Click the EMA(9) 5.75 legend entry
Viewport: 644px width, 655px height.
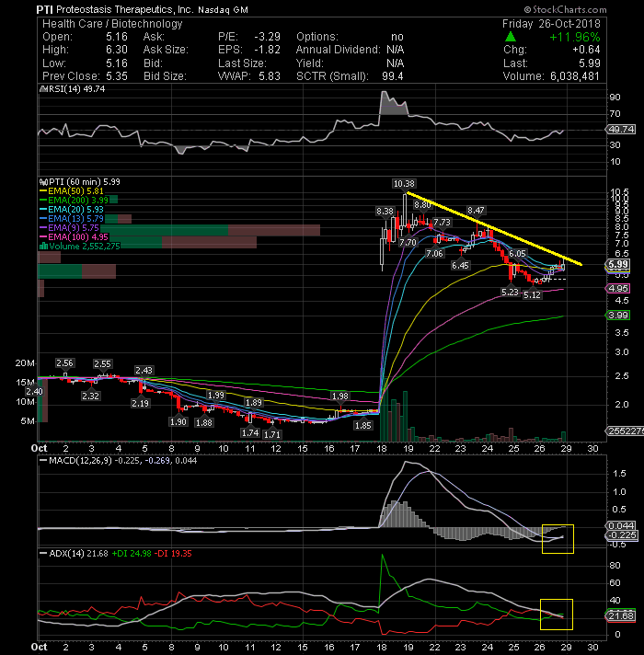69,227
